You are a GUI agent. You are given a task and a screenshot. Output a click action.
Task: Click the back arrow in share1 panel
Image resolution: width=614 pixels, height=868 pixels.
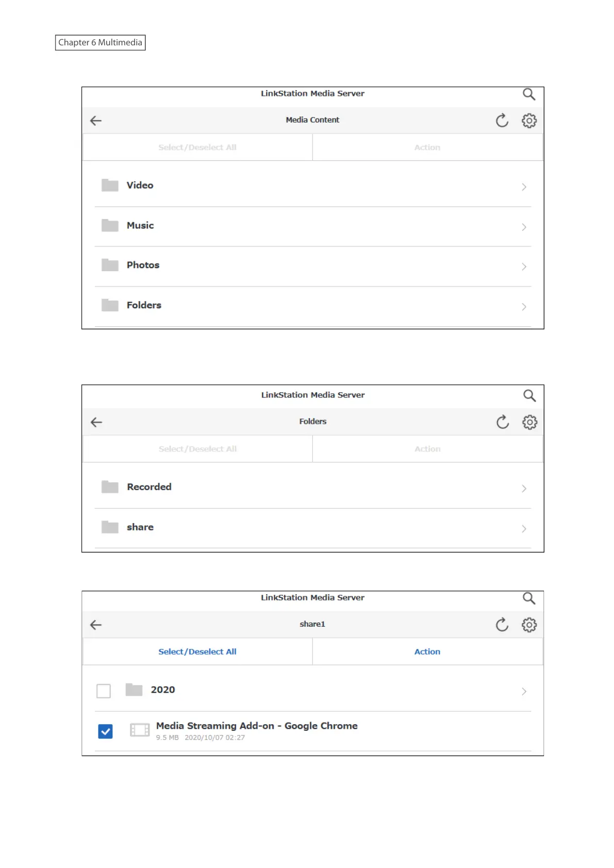point(96,625)
